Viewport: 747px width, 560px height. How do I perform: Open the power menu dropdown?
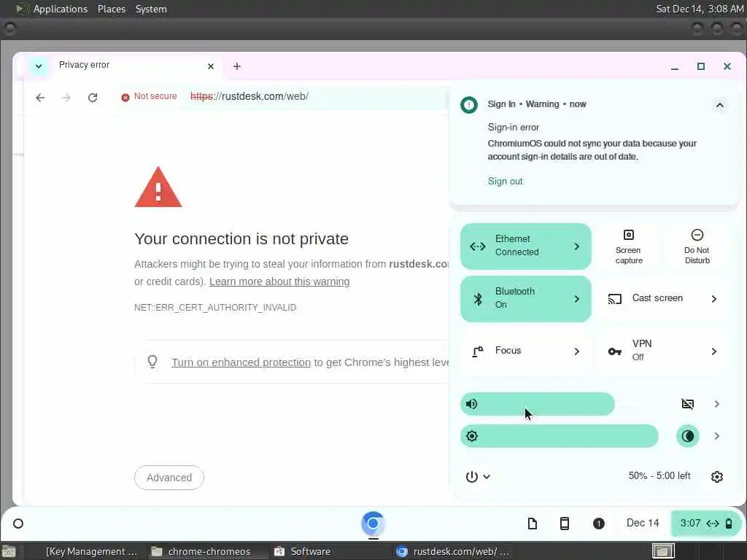(478, 476)
